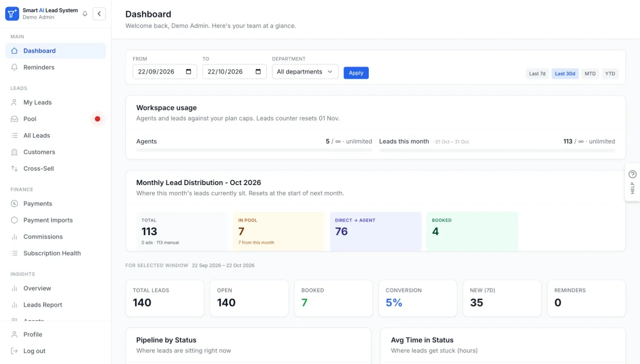Open the Reminders menu item
The image size is (640, 364).
(x=55, y=67)
